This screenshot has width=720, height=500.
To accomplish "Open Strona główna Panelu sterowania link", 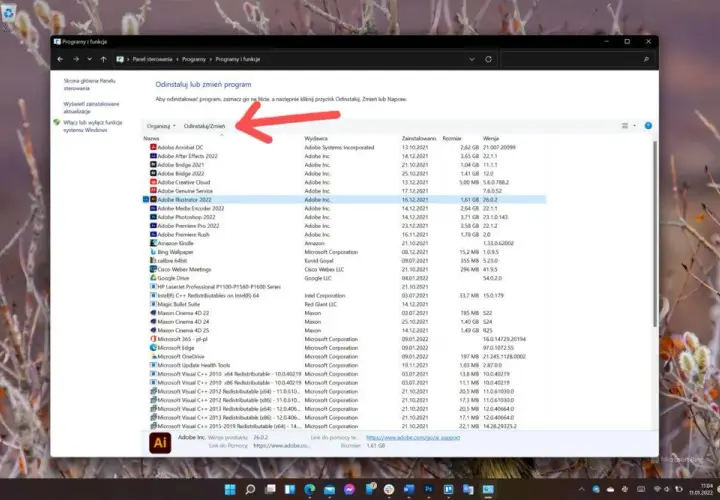I will point(89,84).
